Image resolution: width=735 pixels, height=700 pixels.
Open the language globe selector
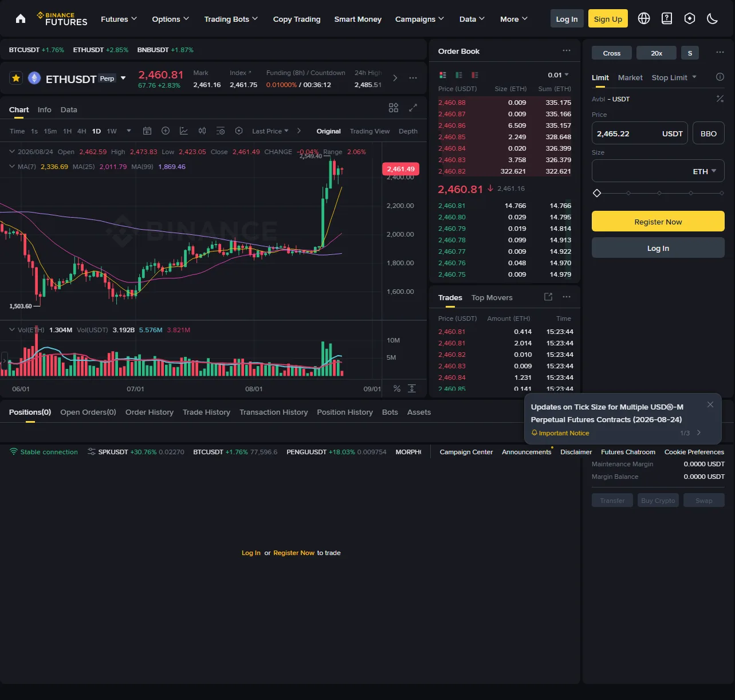[x=644, y=18]
